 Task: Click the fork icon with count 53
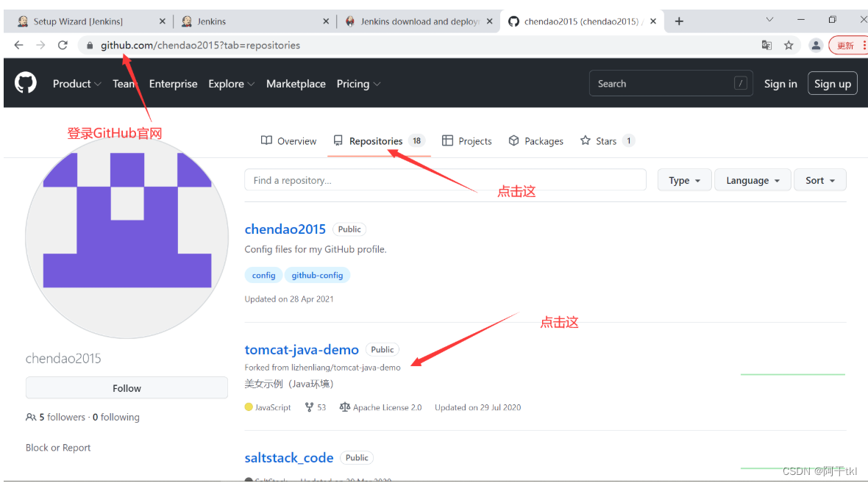[x=310, y=407]
